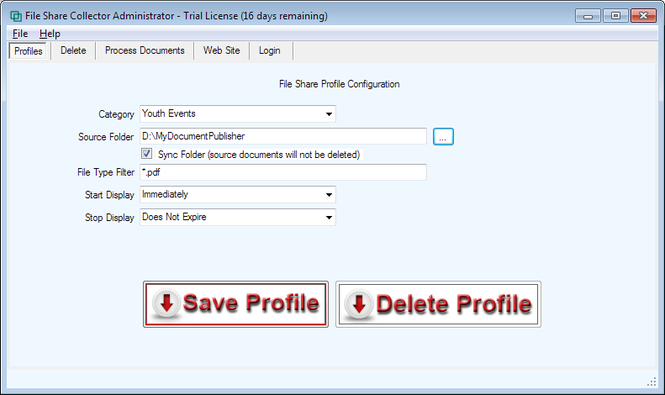Click the Delete Profile button
665x395 pixels.
[x=438, y=304]
